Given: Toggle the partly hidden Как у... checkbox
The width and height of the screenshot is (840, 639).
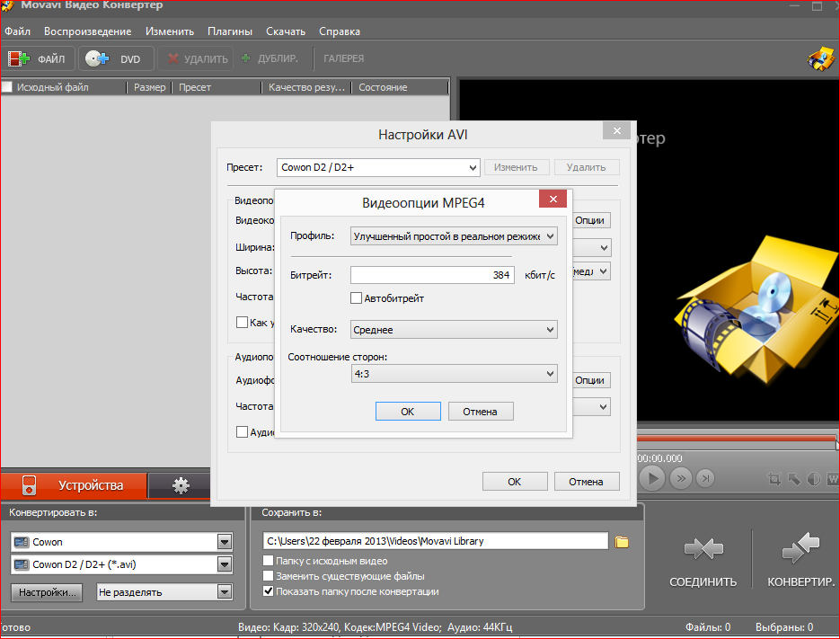Looking at the screenshot, I should coord(243,322).
